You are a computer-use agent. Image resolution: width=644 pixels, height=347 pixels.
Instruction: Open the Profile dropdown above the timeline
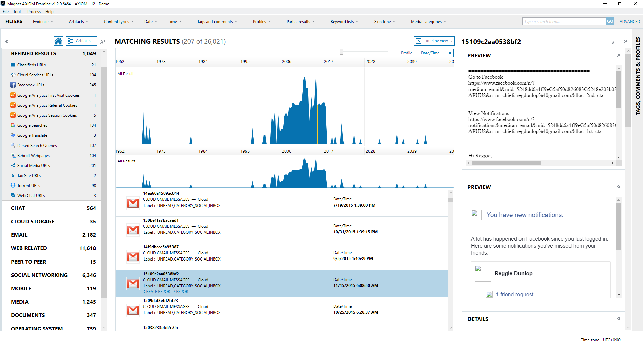click(x=409, y=53)
